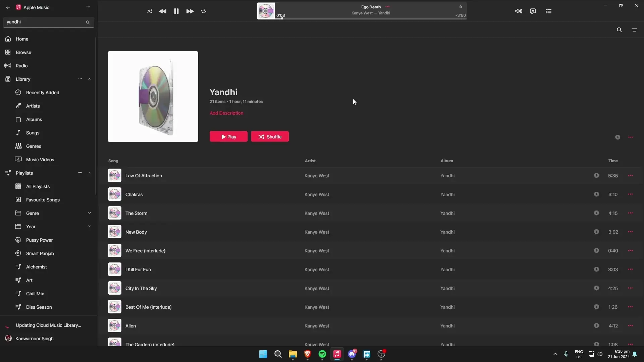Download the song Chakras

click(x=596, y=194)
